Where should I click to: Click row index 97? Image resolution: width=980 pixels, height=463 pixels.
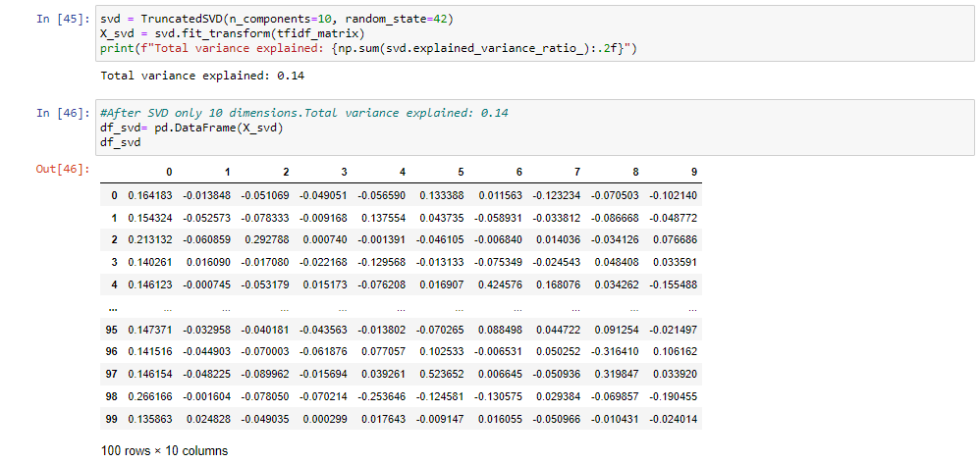tap(111, 375)
